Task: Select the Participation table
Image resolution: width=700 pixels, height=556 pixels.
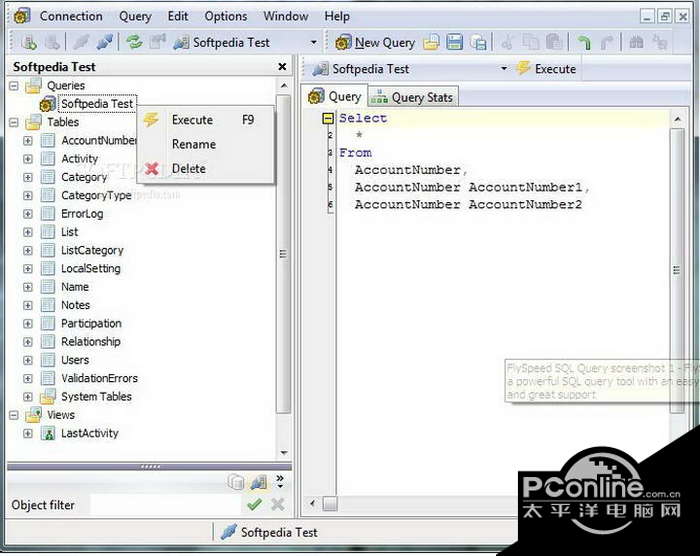Action: tap(91, 323)
